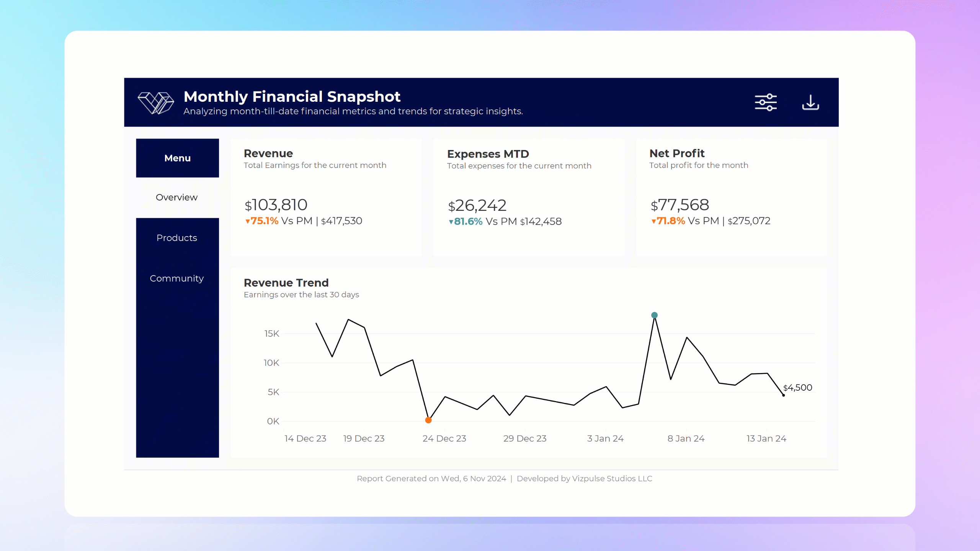Viewport: 980px width, 551px height.
Task: Click the 13 Jan 24 x-axis label
Action: point(766,438)
